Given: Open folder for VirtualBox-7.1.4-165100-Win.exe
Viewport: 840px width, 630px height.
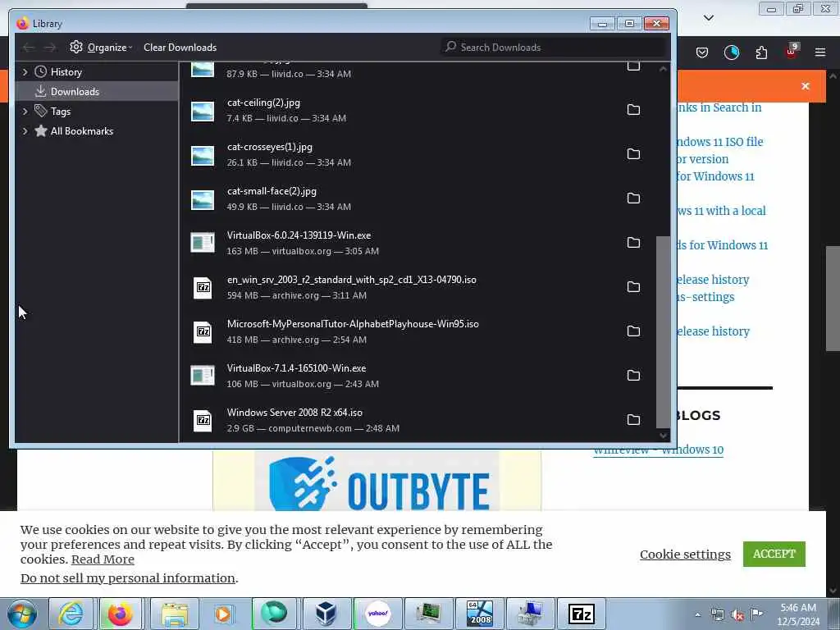Looking at the screenshot, I should 633,376.
